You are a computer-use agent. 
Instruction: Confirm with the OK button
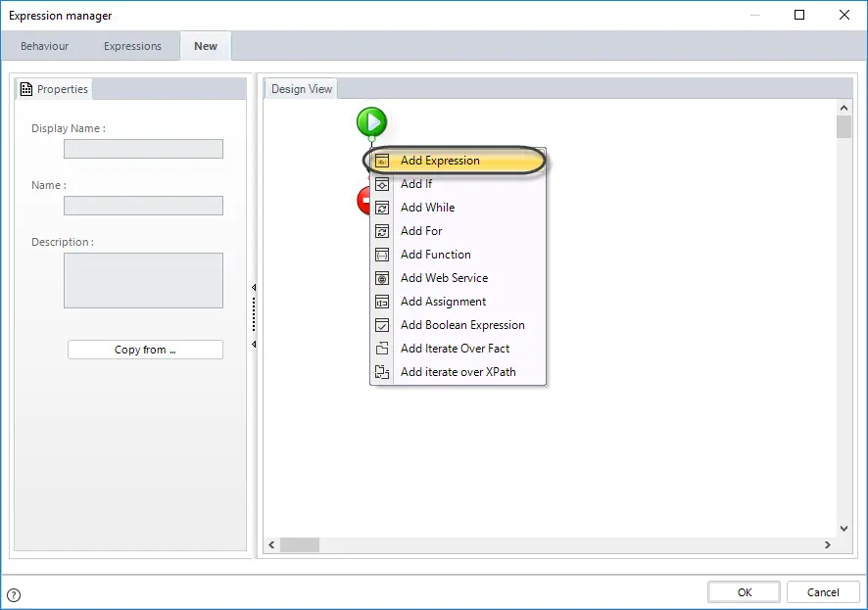point(744,592)
